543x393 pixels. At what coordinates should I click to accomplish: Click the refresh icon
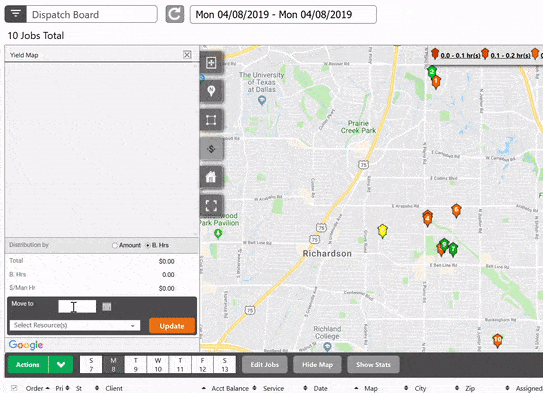[x=175, y=14]
